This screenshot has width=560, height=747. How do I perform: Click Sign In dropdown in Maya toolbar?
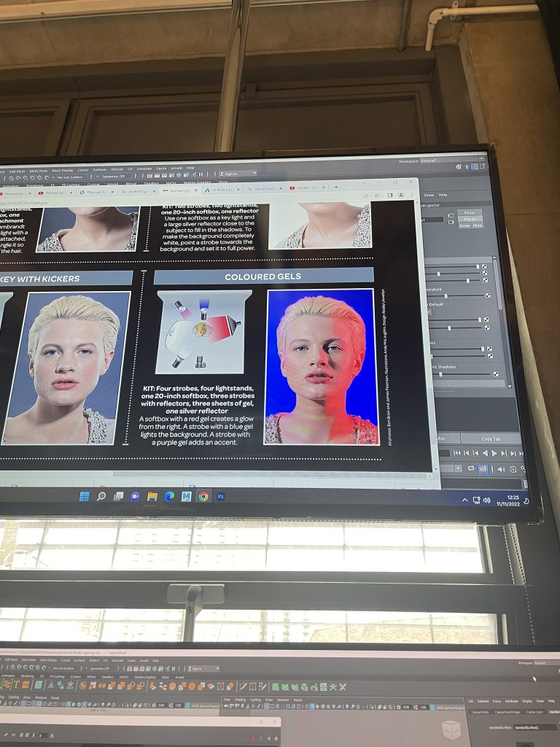[238, 174]
